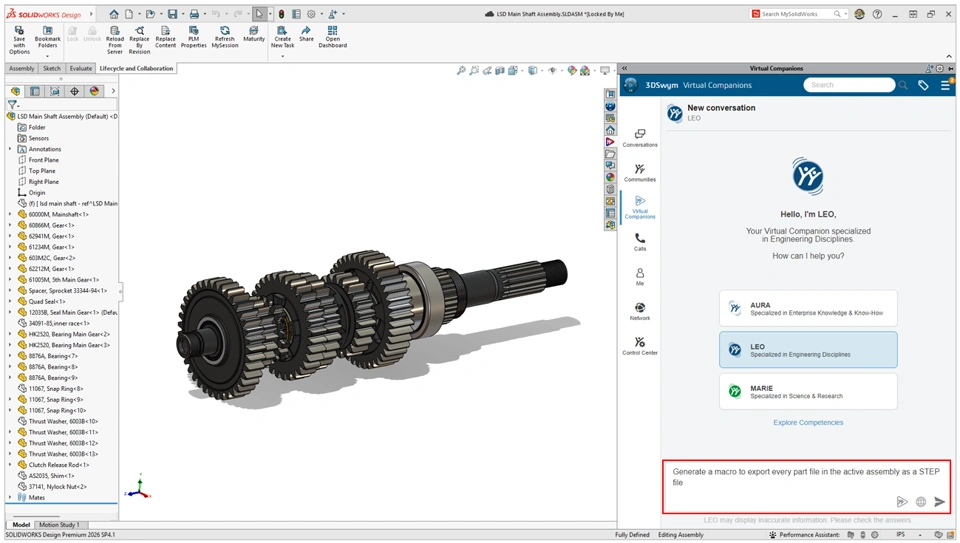
Task: Open Conversations in 3DSwym sidebar
Action: (x=640, y=138)
